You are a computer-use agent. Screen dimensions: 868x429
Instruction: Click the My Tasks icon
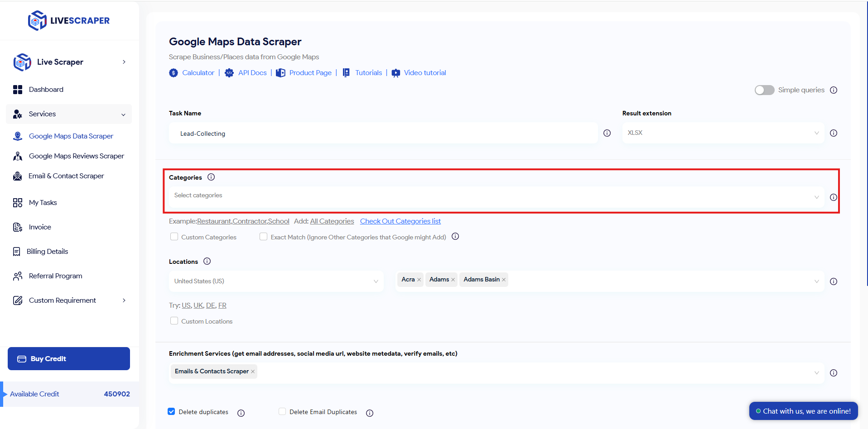(18, 203)
